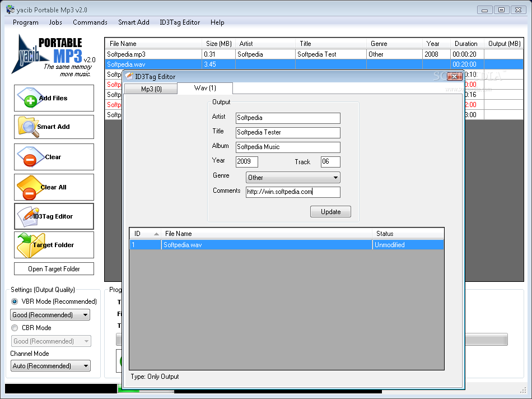
Task: Click the Size (MB) column header
Action: (x=219, y=44)
